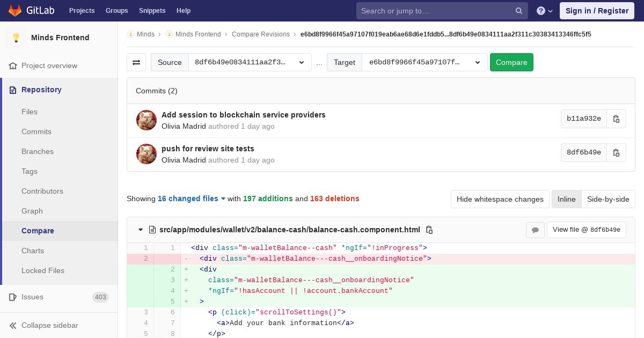Expand the 16 changed files list
This screenshot has width=644, height=338.
coord(192,199)
